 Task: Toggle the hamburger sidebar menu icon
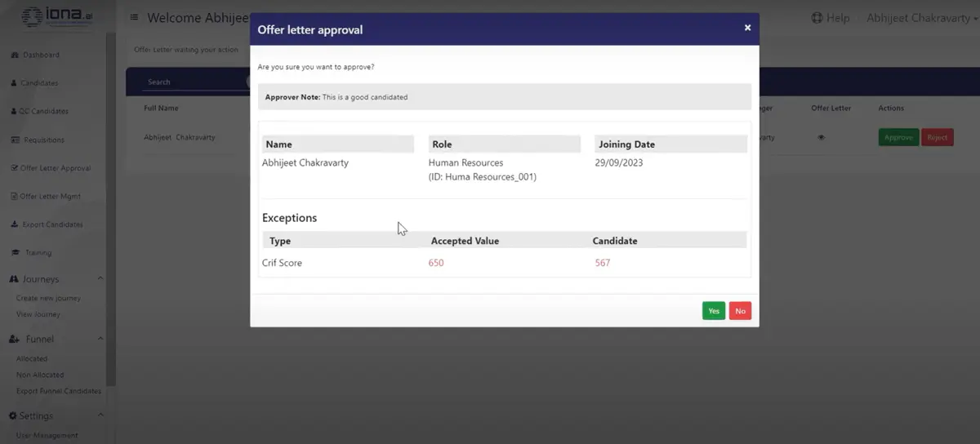coord(135,18)
